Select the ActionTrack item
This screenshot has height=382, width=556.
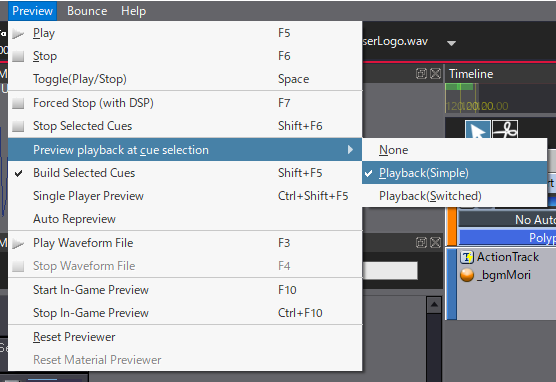tap(508, 257)
